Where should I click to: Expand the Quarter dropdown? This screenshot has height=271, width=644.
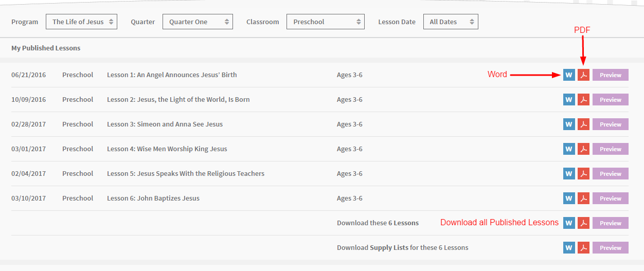click(198, 22)
